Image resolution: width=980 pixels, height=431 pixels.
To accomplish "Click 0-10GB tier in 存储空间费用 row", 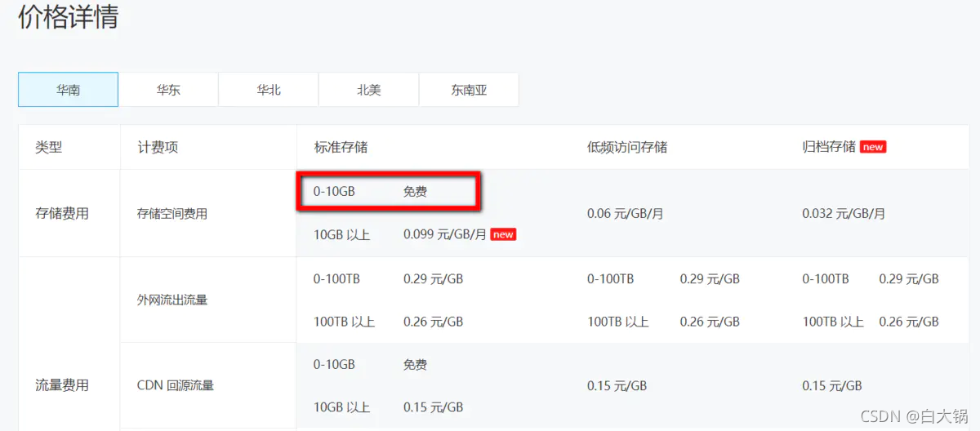I will [334, 192].
